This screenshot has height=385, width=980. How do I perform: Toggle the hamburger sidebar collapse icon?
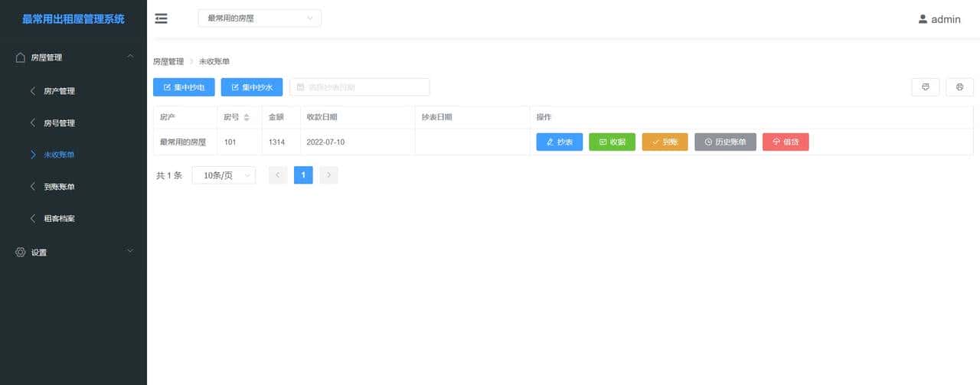click(161, 18)
